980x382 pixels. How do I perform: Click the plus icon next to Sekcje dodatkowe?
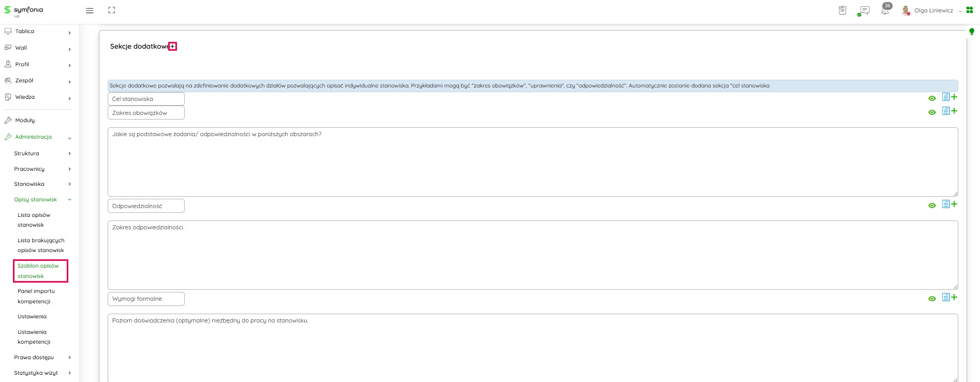(173, 47)
